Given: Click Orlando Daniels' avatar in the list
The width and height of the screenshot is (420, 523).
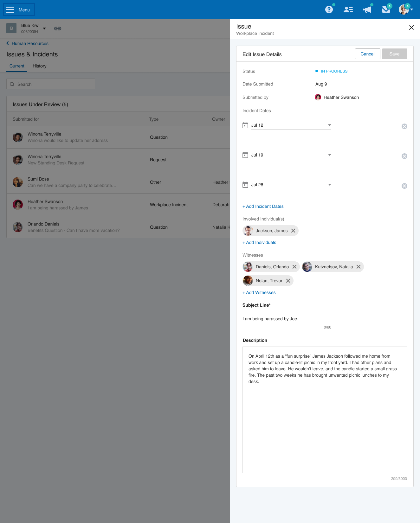Looking at the screenshot, I should coord(18,227).
